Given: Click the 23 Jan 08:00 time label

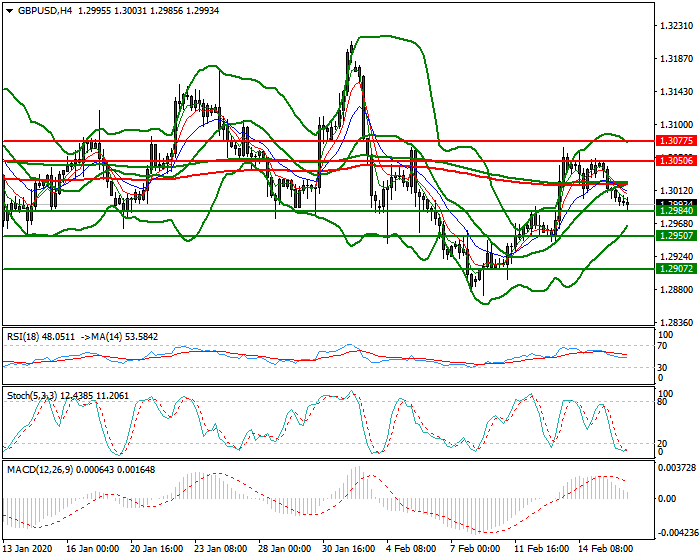Looking at the screenshot, I should [x=221, y=549].
